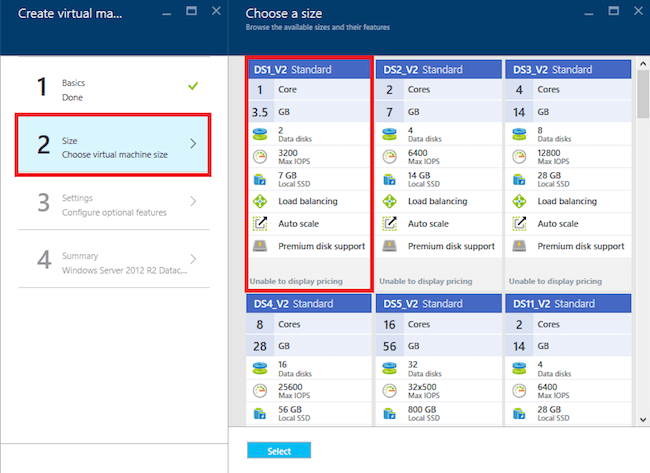The width and height of the screenshot is (650, 473).
Task: Maximize the Create virtual machine blade
Action: (x=192, y=11)
